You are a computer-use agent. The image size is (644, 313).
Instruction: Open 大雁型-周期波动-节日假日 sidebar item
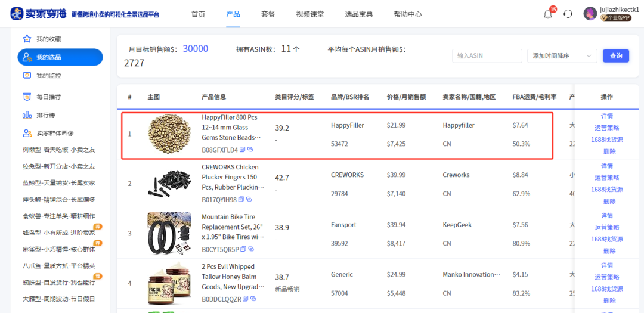coord(59,299)
